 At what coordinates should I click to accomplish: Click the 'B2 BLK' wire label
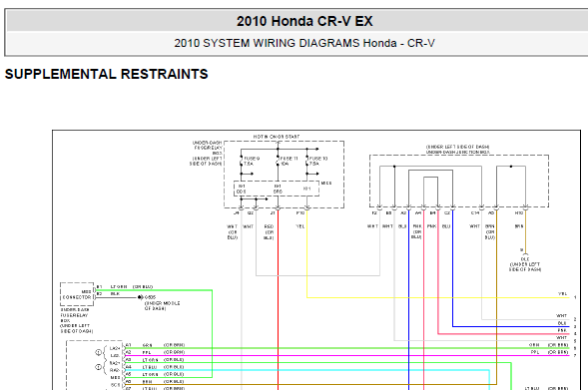108,294
